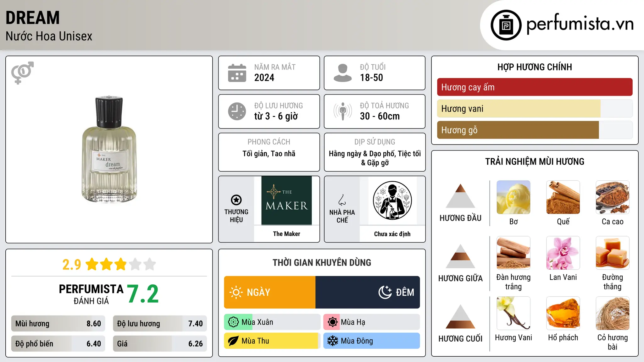The image size is (644, 362).
Task: Click the moon icon in the Đêm bar
Action: coord(385,292)
